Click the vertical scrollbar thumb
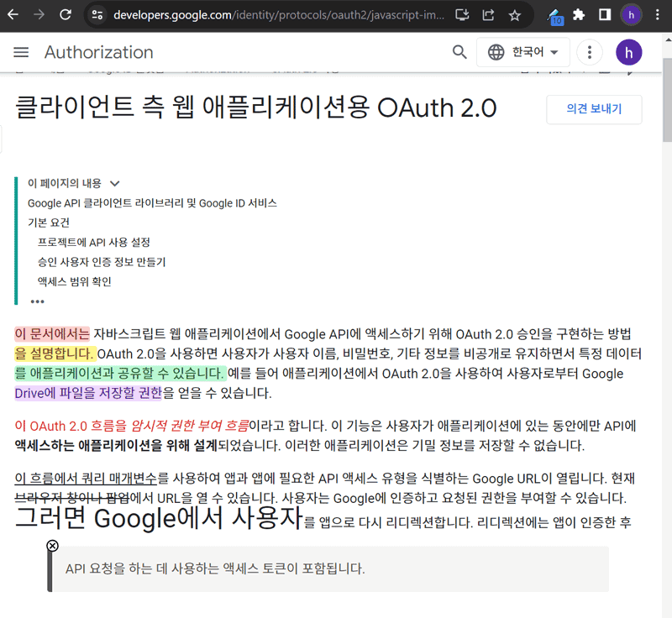This screenshot has width=672, height=618. (667, 101)
